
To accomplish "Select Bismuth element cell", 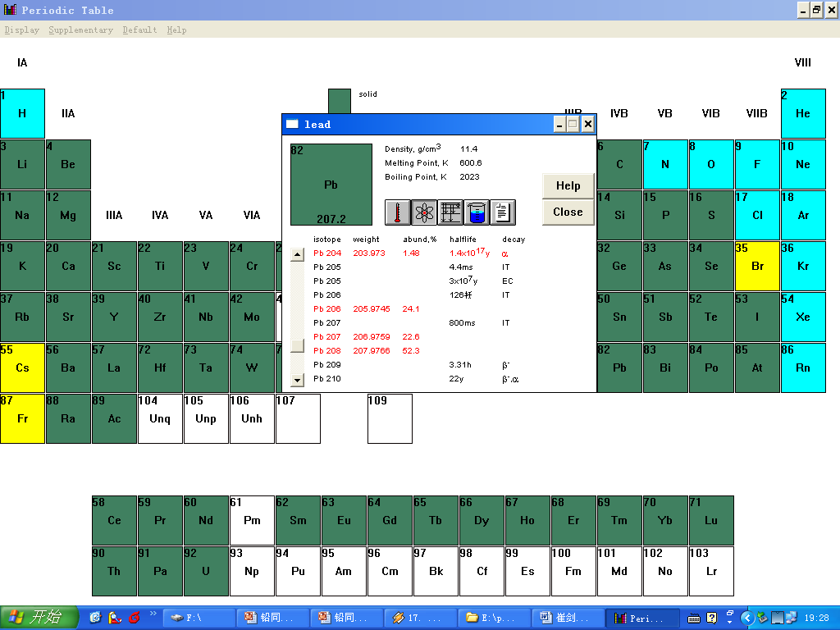I will (665, 368).
